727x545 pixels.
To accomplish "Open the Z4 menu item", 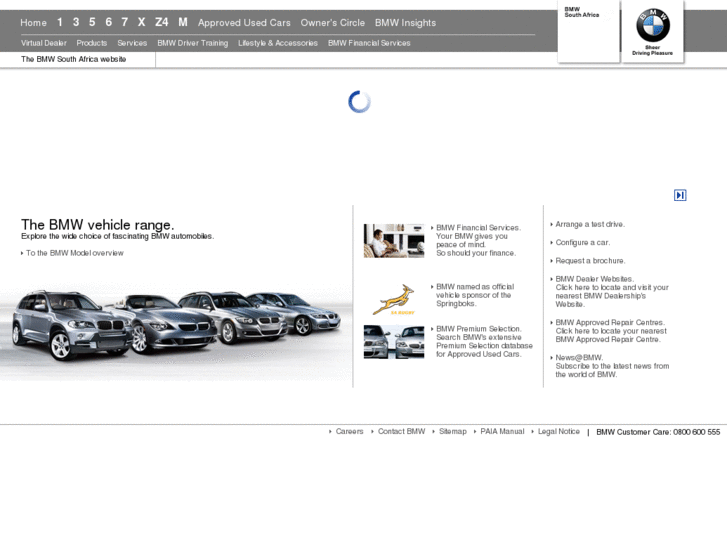I will pos(162,22).
